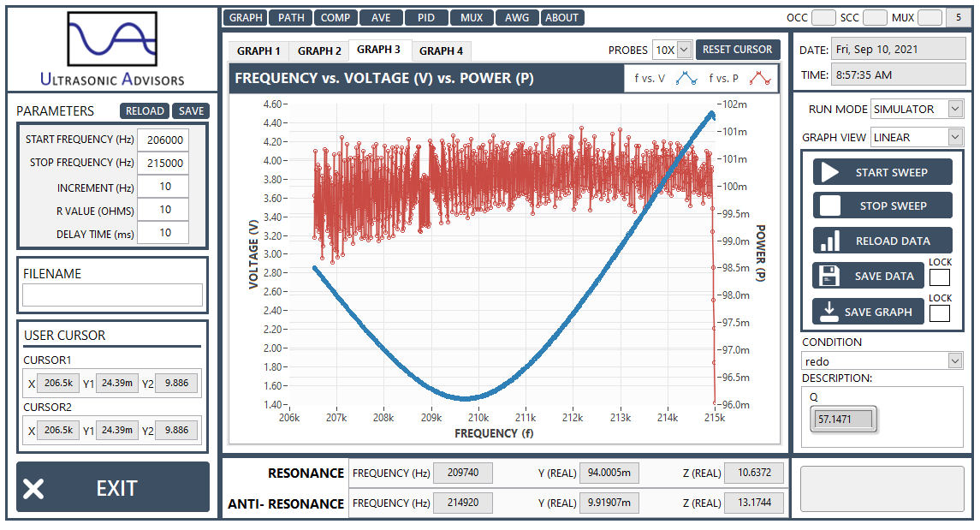The width and height of the screenshot is (980, 530).
Task: Click the Delay Time (ms) input field
Action: pos(163,233)
